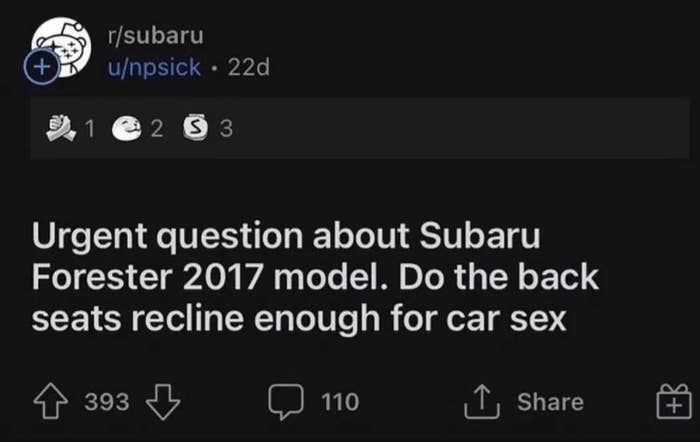Screen dimensions: 700x442
Task: Click the count 3 beside silver award
Action: click(x=225, y=128)
